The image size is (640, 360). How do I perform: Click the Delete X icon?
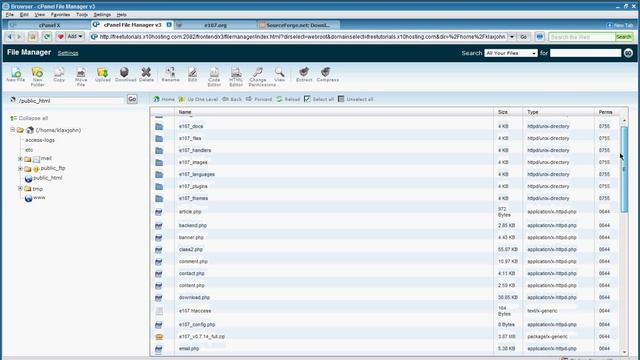[x=146, y=75]
